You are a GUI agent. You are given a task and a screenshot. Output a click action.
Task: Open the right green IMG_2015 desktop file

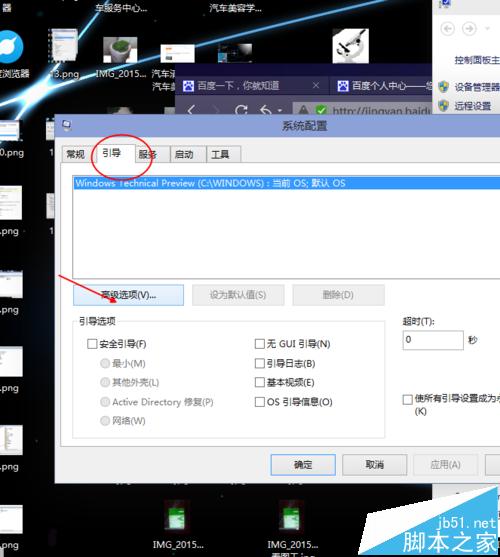[x=292, y=517]
